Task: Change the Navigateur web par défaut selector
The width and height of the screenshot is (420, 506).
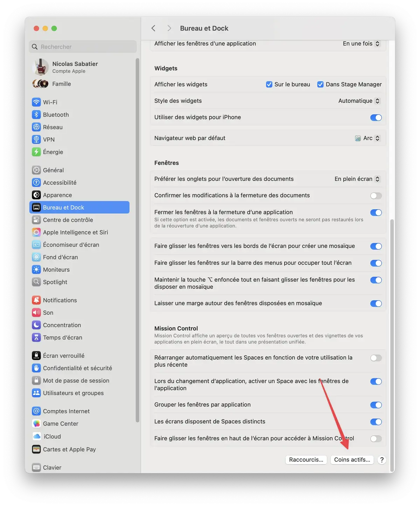Action: click(367, 138)
